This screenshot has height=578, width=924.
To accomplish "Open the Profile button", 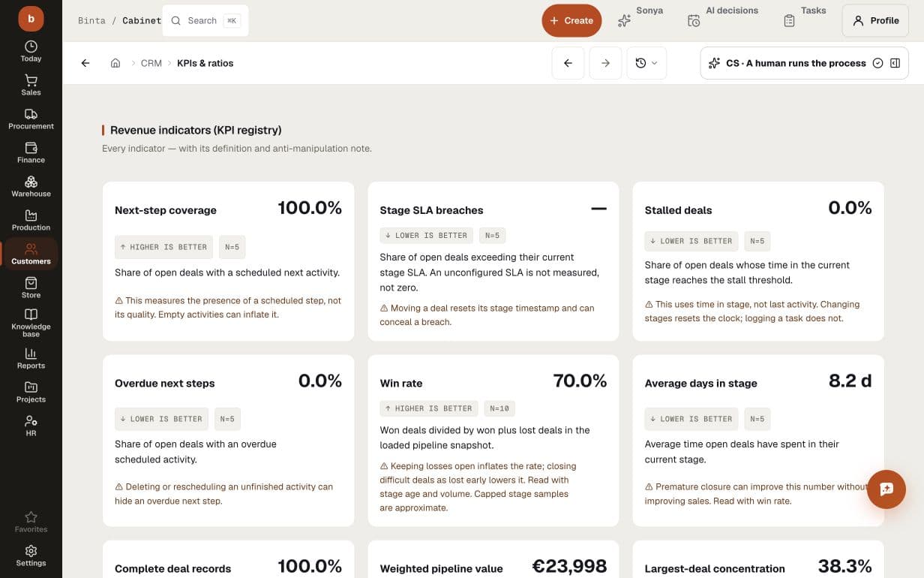I will 875,20.
